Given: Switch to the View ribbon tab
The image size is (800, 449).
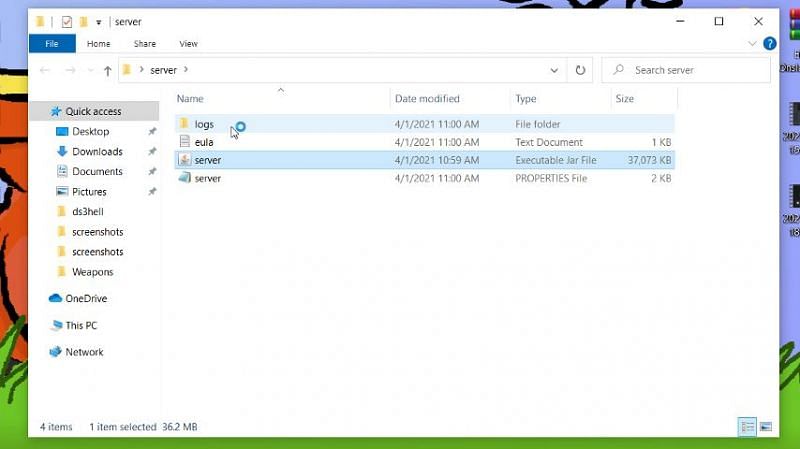Looking at the screenshot, I should tap(188, 44).
